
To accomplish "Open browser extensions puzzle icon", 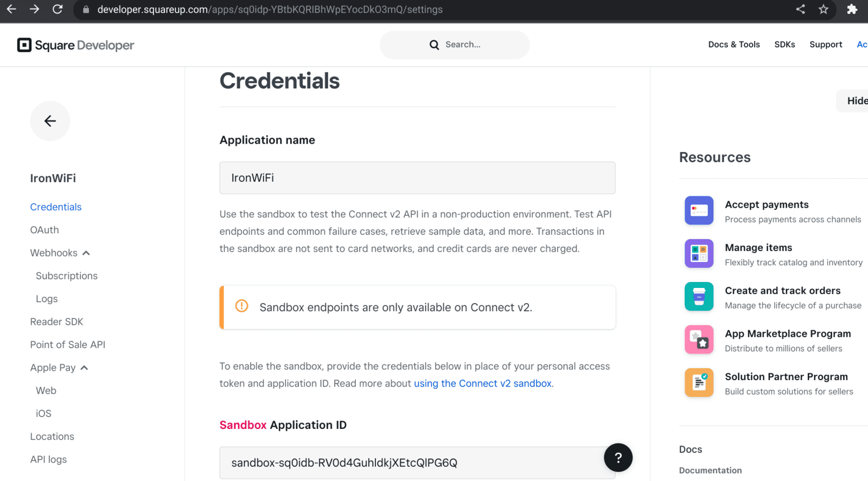I will tap(852, 9).
